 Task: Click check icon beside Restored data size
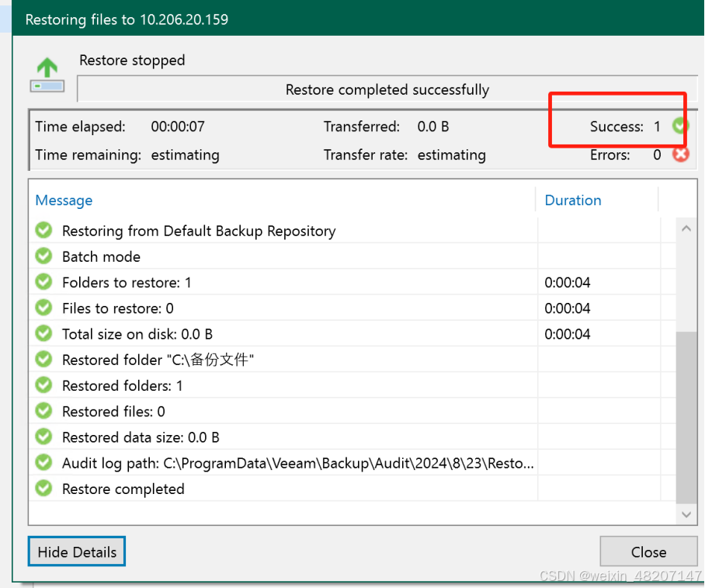pos(43,437)
